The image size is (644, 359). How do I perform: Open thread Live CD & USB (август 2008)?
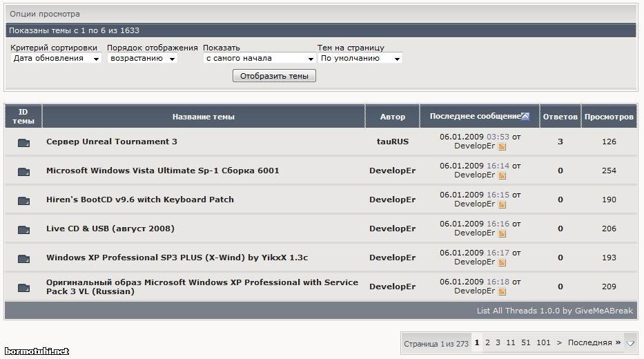click(110, 229)
